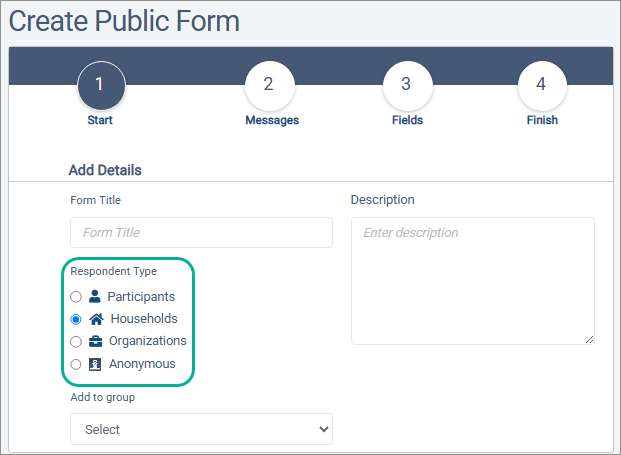Click the Organizations briefcase icon

pyautogui.click(x=95, y=341)
